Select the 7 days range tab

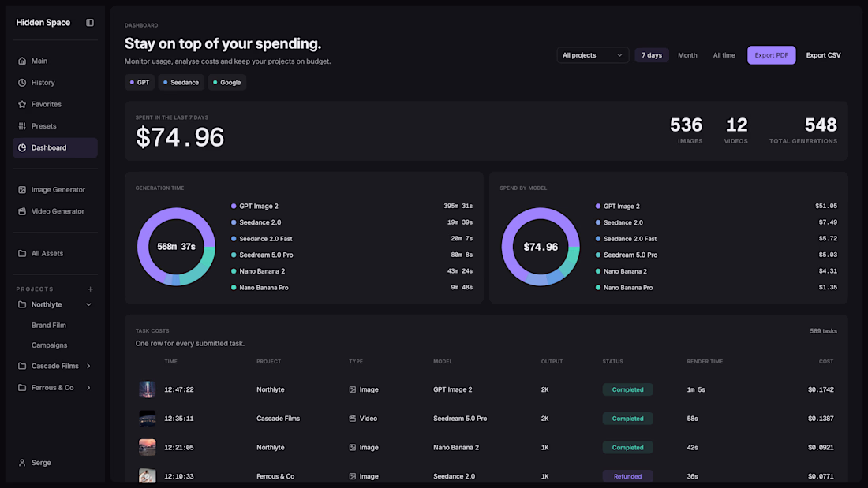point(652,55)
